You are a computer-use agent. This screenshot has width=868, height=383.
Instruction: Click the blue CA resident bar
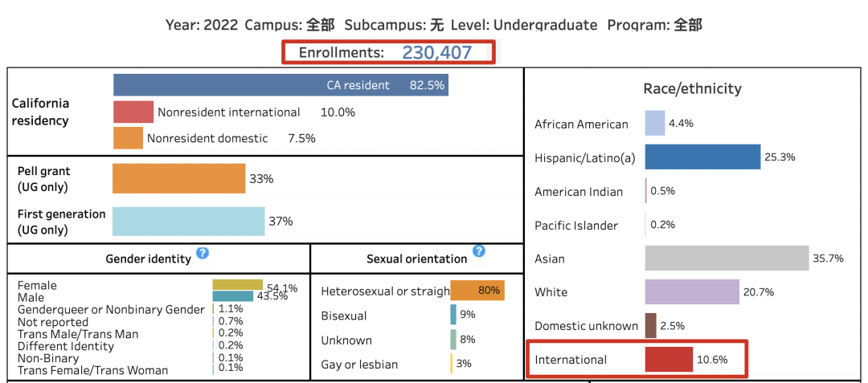[x=280, y=85]
